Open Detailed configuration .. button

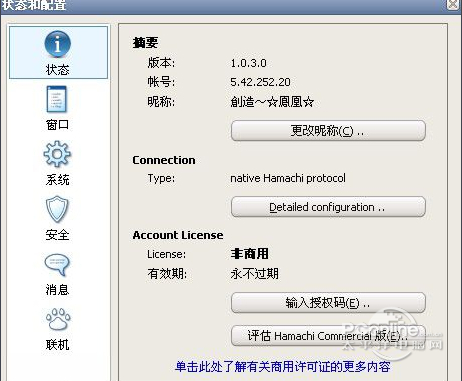(x=328, y=207)
